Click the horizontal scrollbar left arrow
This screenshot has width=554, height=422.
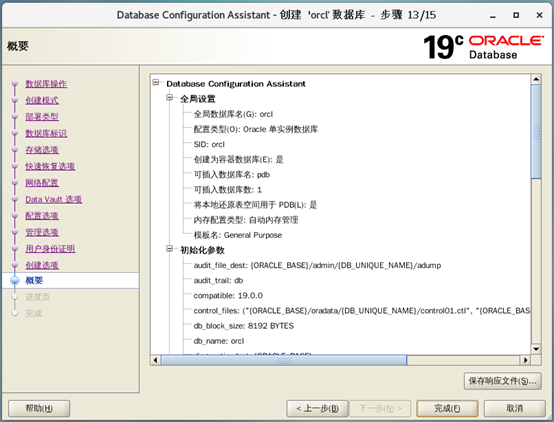tap(155, 360)
